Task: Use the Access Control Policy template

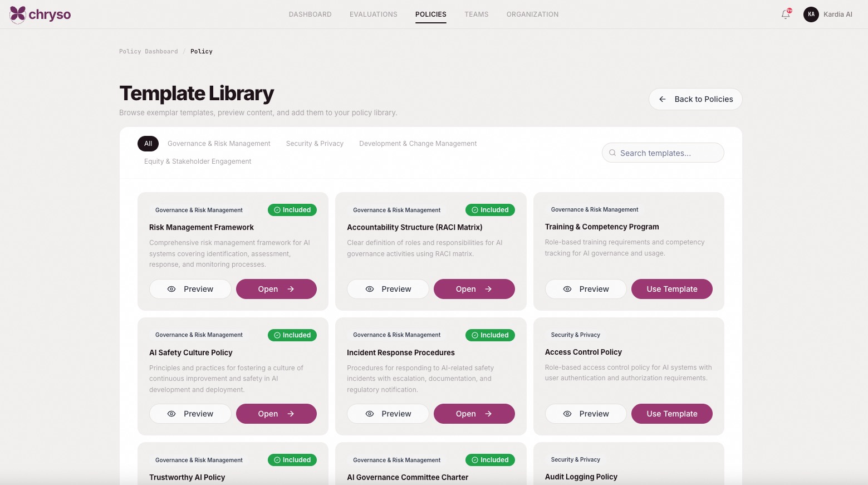Action: (671, 414)
